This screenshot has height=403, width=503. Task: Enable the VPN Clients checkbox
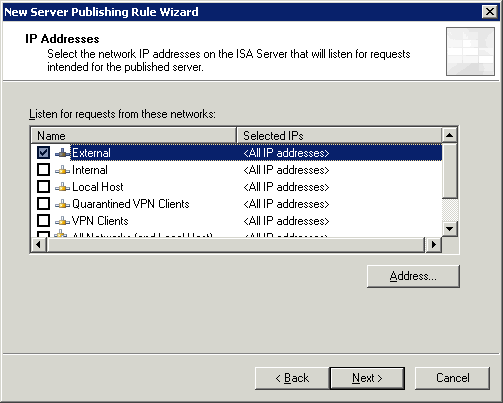point(43,221)
